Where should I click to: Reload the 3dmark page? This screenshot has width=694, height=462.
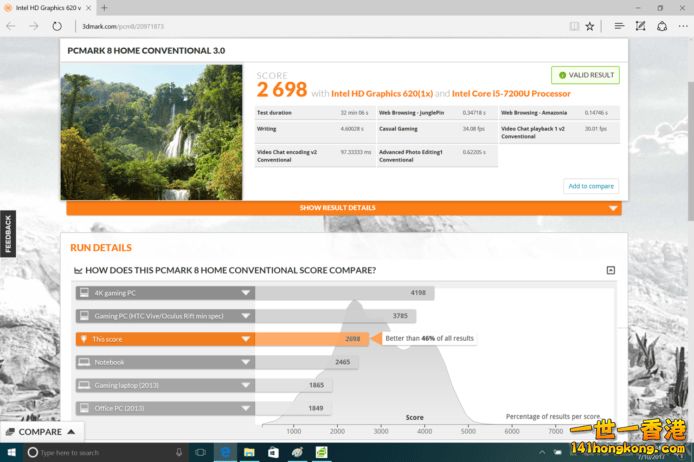(x=57, y=26)
